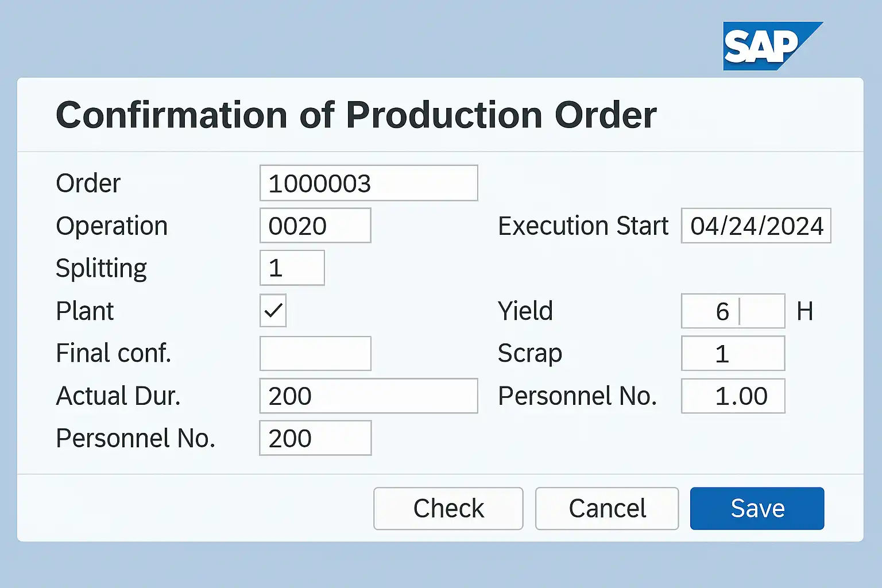Click the Execution Start date field
The image size is (882, 588).
pos(756,226)
